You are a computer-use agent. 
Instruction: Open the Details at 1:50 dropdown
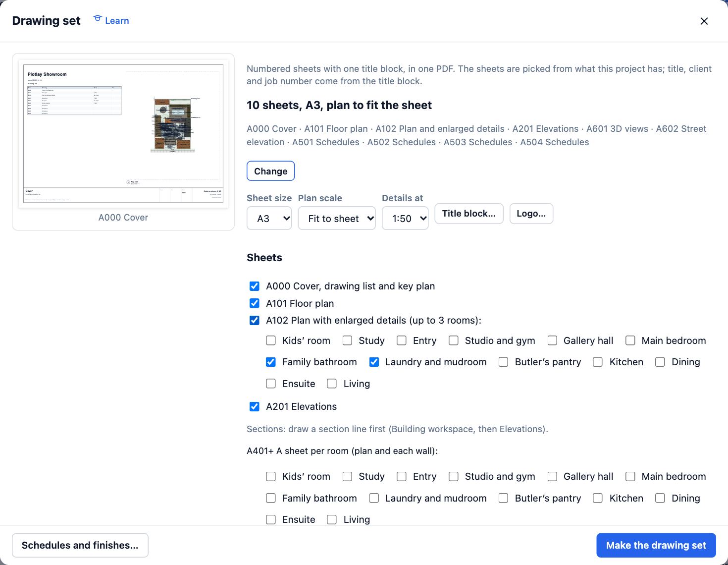click(x=405, y=219)
